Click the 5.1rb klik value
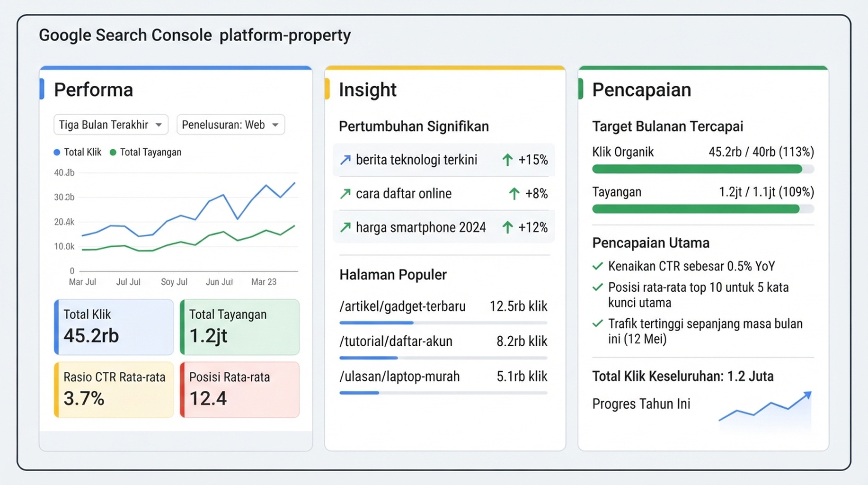The width and height of the screenshot is (868, 485). 522,377
